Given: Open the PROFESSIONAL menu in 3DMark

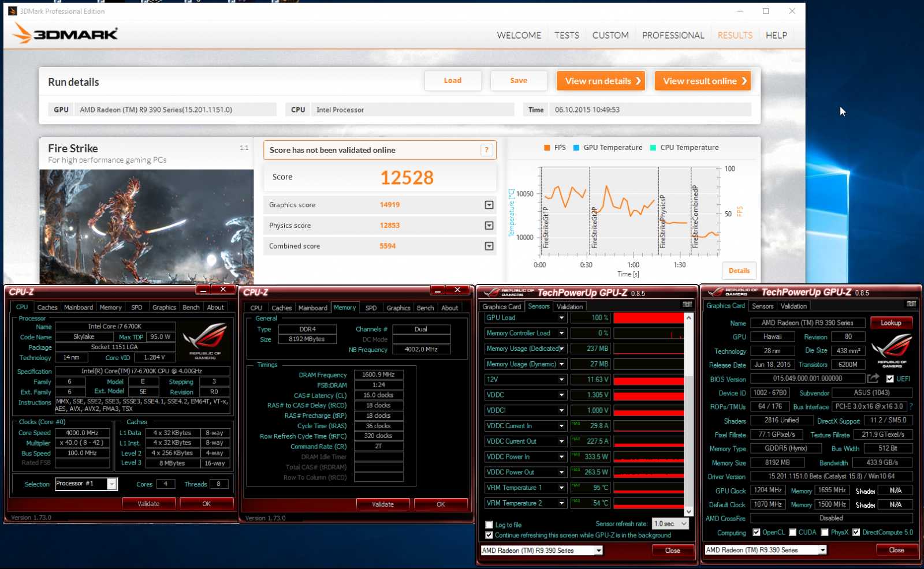Looking at the screenshot, I should click(x=673, y=35).
